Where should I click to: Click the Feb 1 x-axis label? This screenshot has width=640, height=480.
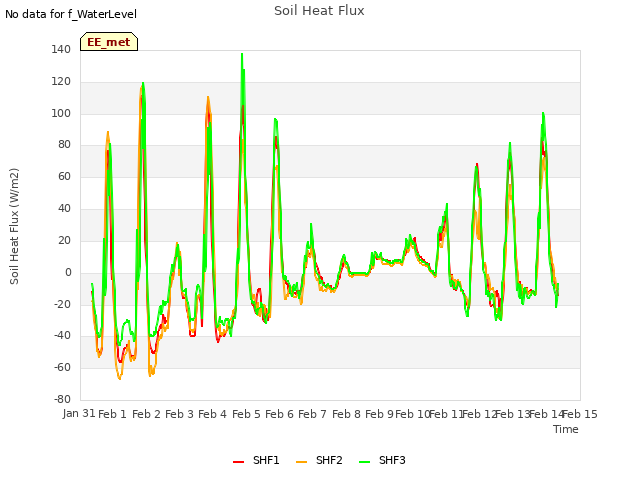point(112,414)
